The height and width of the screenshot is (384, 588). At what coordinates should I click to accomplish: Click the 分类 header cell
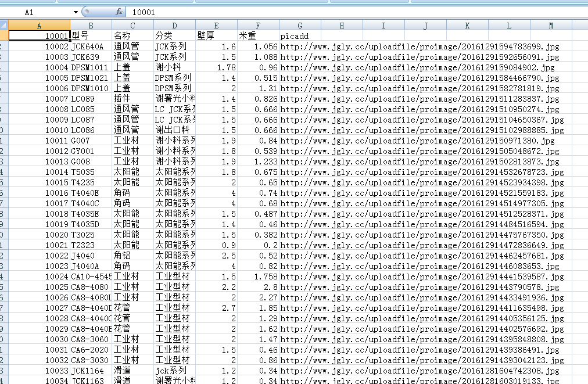(174, 35)
